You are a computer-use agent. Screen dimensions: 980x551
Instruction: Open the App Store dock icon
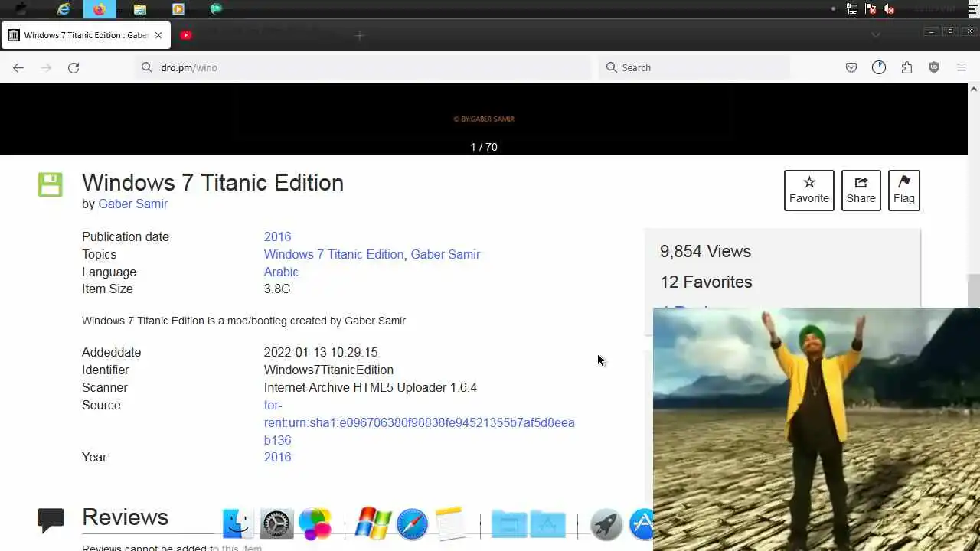642,524
